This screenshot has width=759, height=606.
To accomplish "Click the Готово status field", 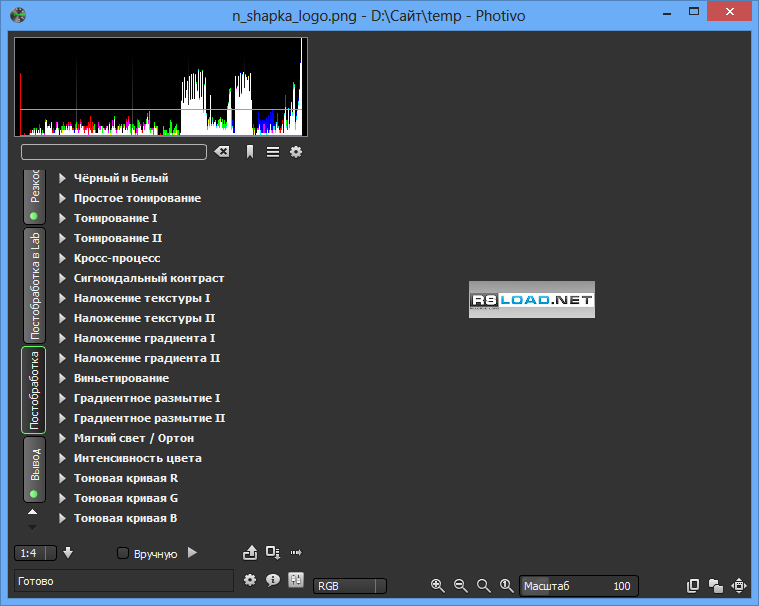I will coord(124,580).
